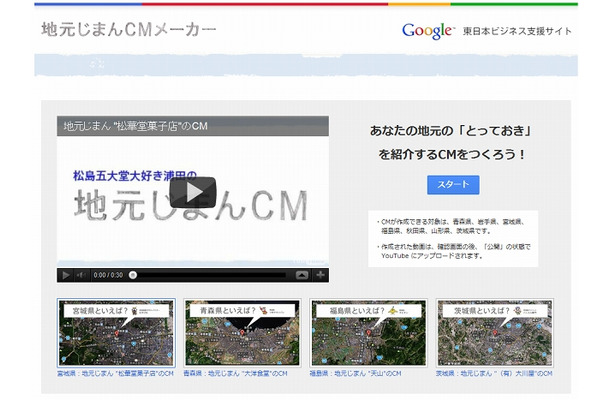The width and height of the screenshot is (610, 400).
Task: Click the small play icon in player bar
Action: click(x=66, y=275)
